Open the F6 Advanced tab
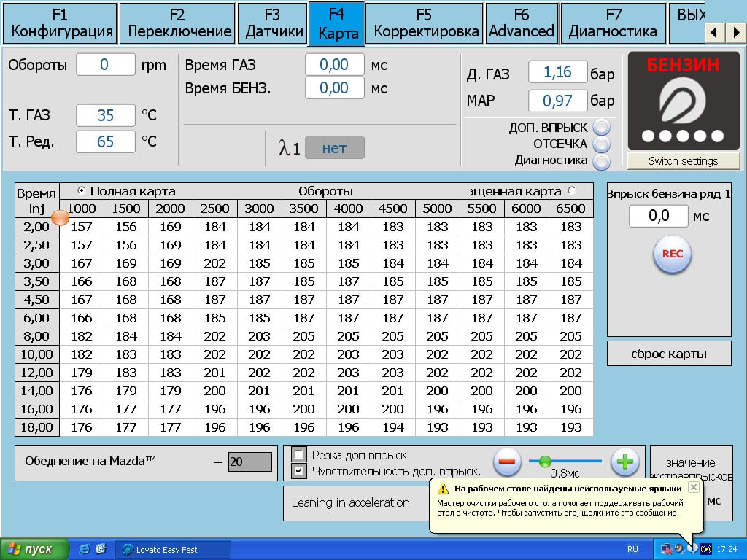Screen dimensions: 747x560 tap(522, 23)
